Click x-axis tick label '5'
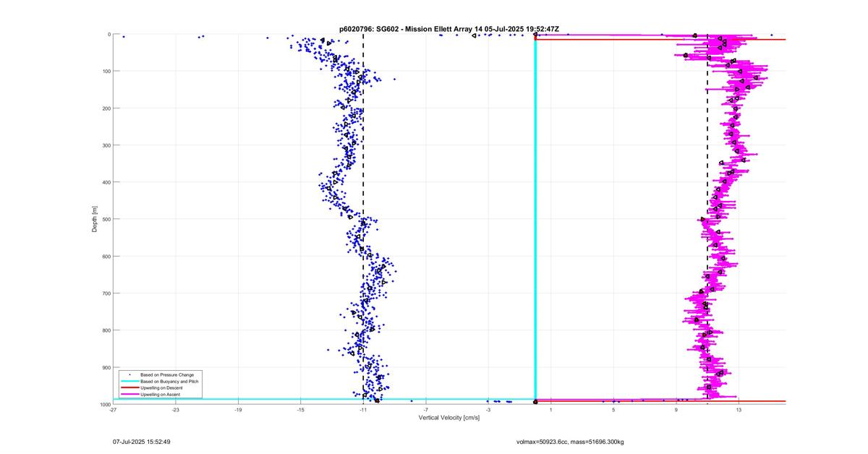 613,410
